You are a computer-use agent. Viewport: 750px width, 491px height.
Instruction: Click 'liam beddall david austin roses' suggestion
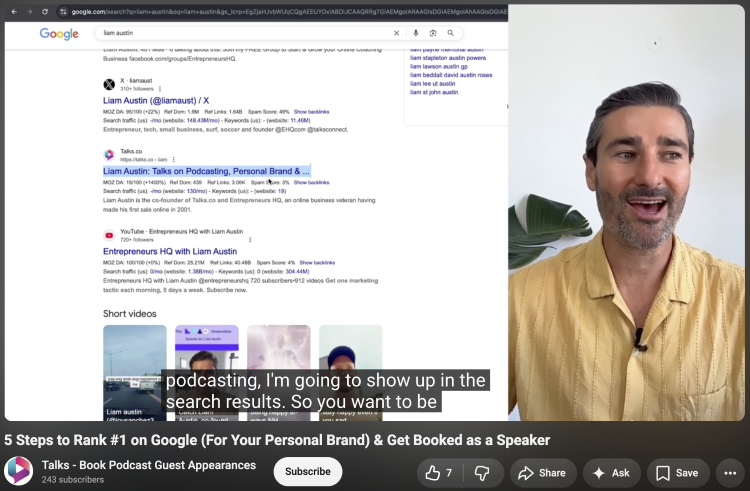coord(451,75)
